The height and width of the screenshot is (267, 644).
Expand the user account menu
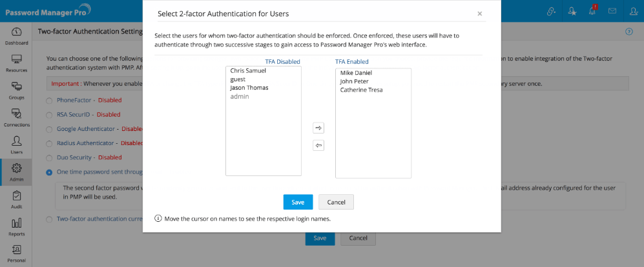pos(631,11)
